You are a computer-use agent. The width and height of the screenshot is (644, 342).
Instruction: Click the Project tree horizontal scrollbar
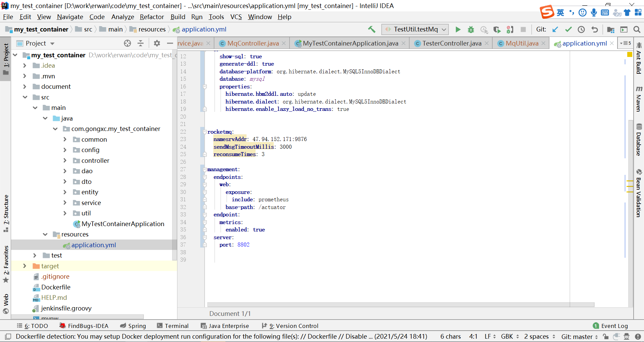click(77, 317)
